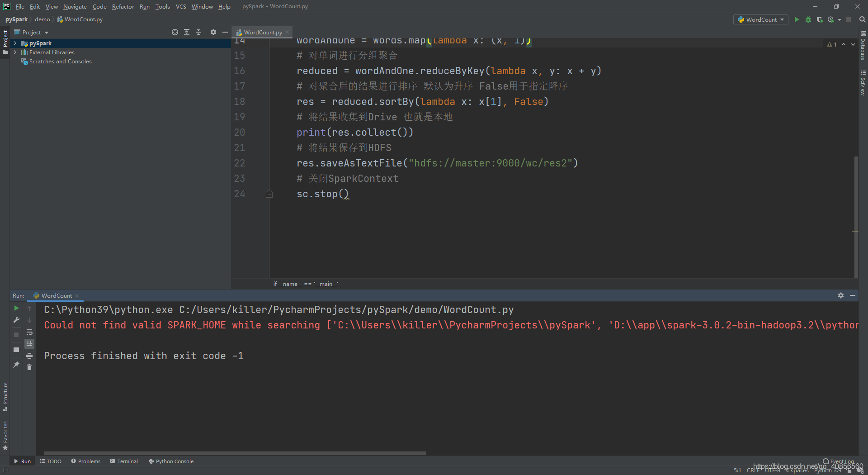The image size is (868, 475).
Task: Open the TODO tool window
Action: [51, 461]
